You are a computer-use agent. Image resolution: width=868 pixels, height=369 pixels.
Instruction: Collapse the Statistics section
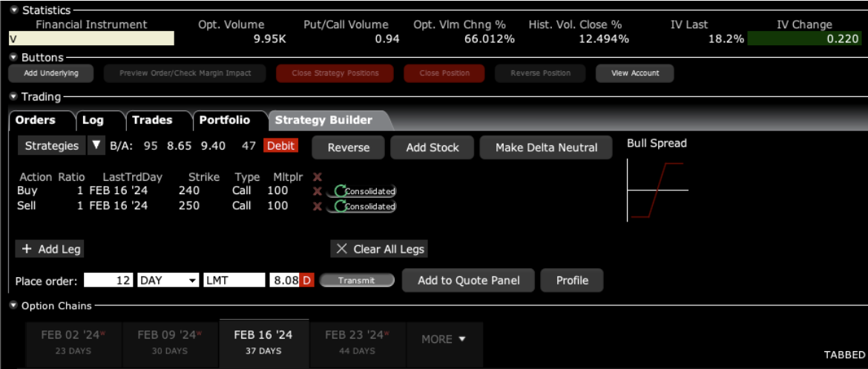tap(14, 10)
